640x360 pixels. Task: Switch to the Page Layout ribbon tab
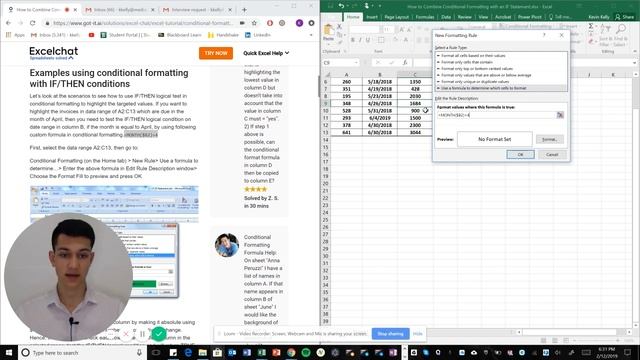pyautogui.click(x=396, y=17)
